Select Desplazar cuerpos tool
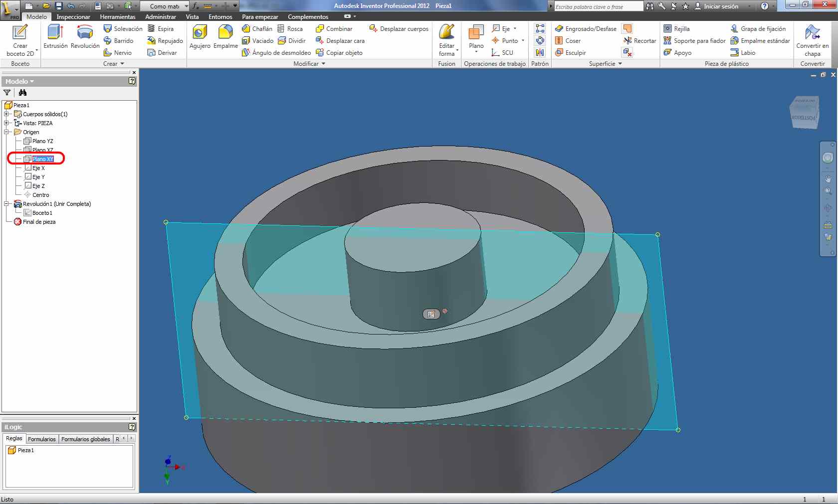The image size is (838, 504). (x=399, y=29)
